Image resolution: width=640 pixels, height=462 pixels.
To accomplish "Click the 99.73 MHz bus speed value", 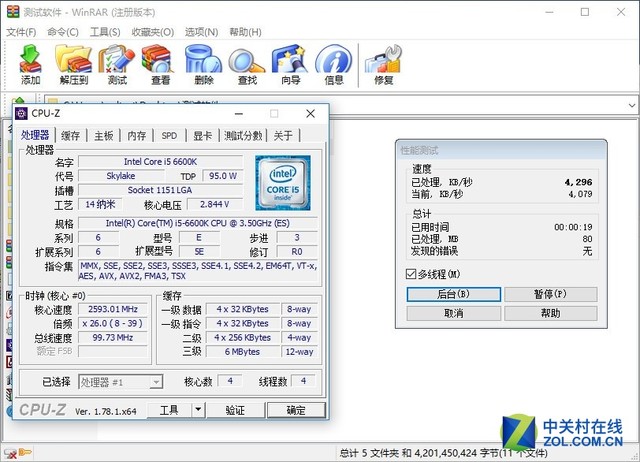I will pos(113,338).
